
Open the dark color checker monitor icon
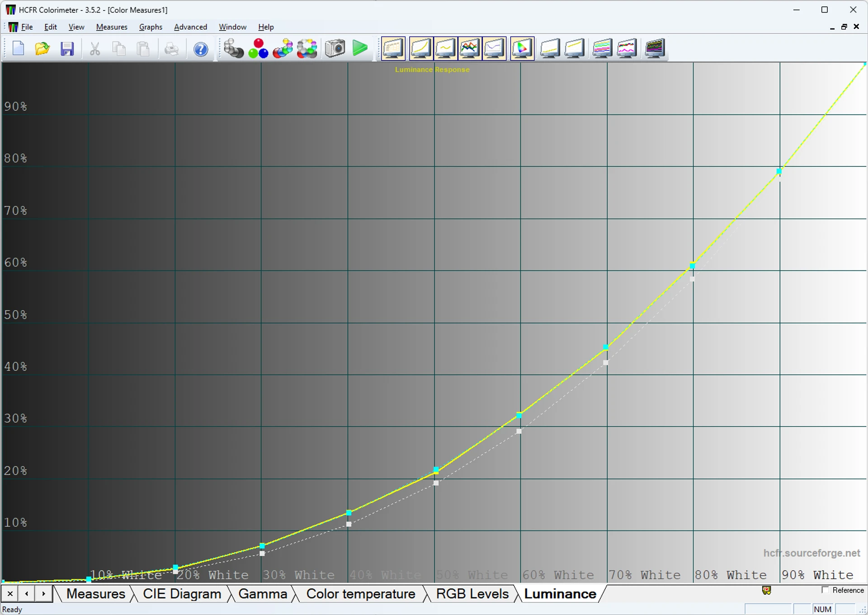(655, 48)
